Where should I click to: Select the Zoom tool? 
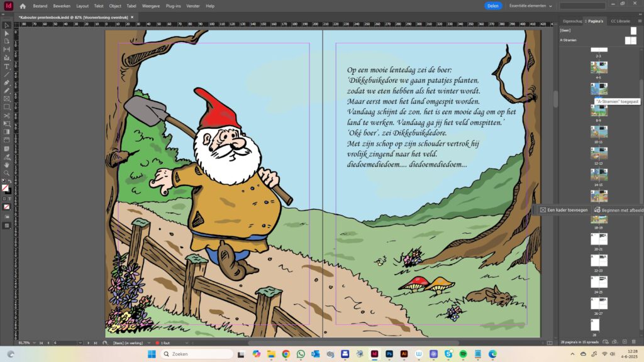[x=6, y=173]
